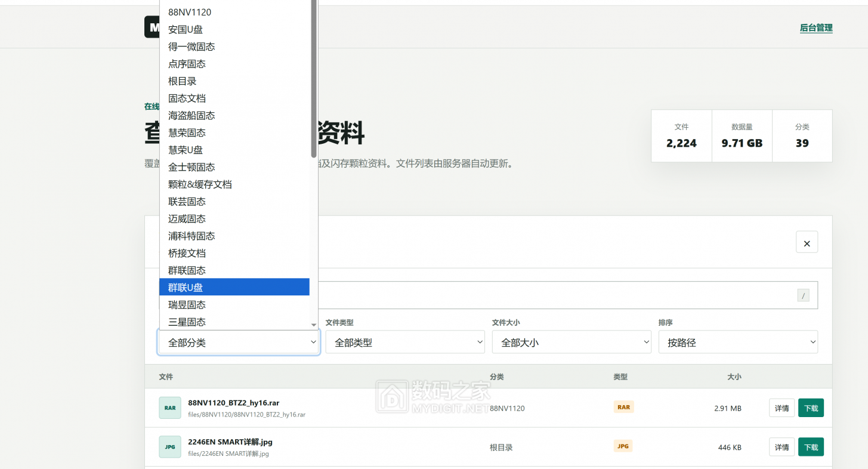
Task: Pick 海盗船固态 from the list
Action: tap(234, 116)
